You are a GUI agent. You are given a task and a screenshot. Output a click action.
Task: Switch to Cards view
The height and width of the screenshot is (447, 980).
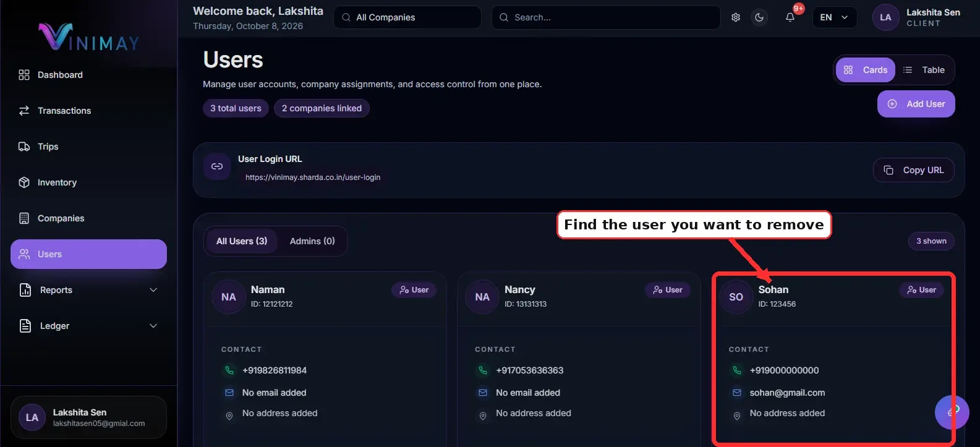coord(866,70)
